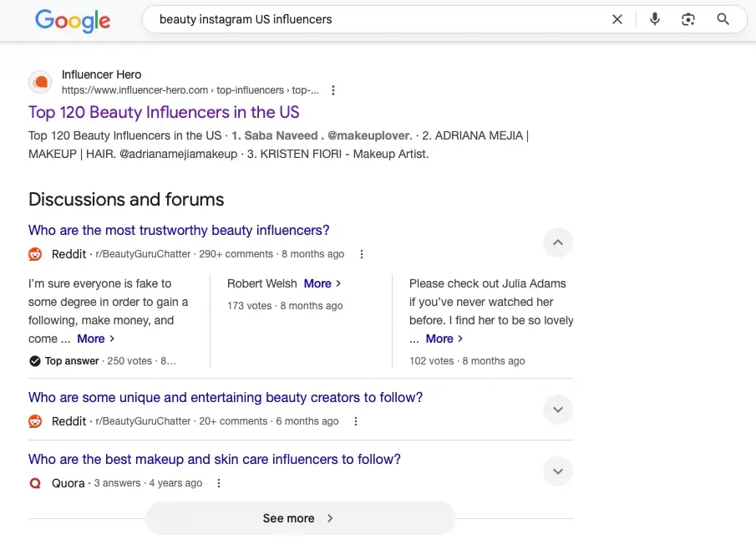Screen dimensions: 756x550
Task: Expand the best makeup skin care discussion
Action: pyautogui.click(x=558, y=471)
